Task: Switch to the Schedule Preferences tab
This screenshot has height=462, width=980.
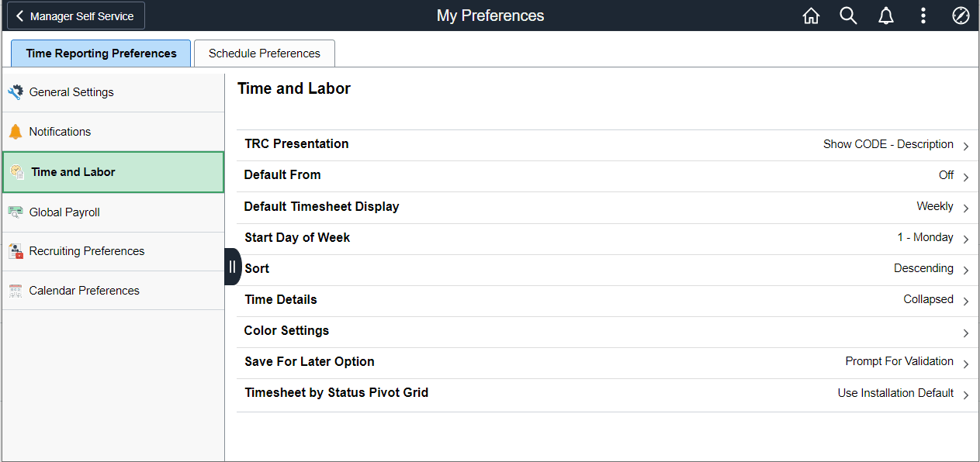Action: [264, 53]
